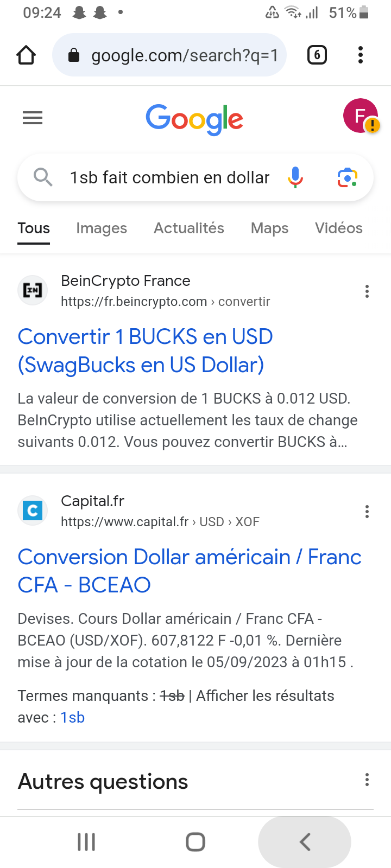Image resolution: width=391 pixels, height=868 pixels.
Task: Start voice search with the microphone icon
Action: [295, 177]
